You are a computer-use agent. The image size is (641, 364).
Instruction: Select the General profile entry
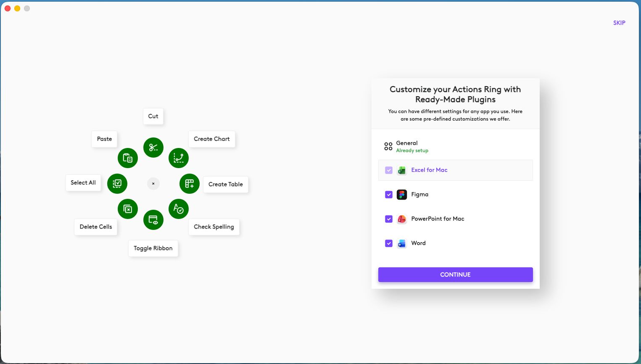[407, 146]
